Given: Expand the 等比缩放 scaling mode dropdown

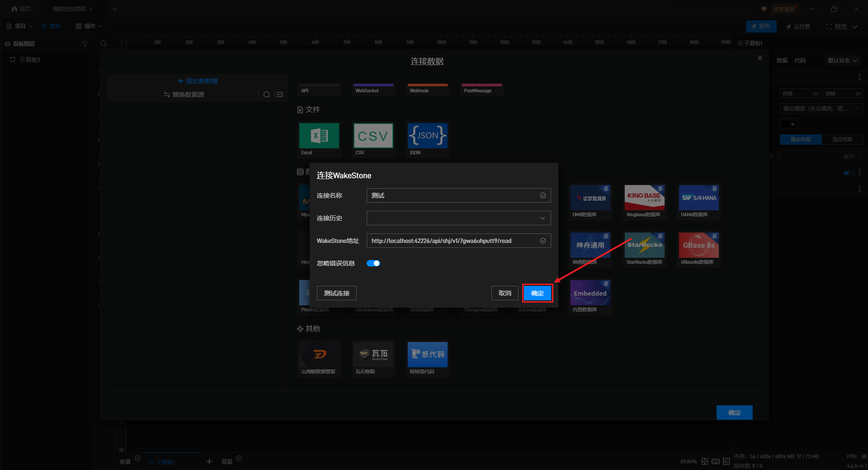Looking at the screenshot, I should coord(821,109).
